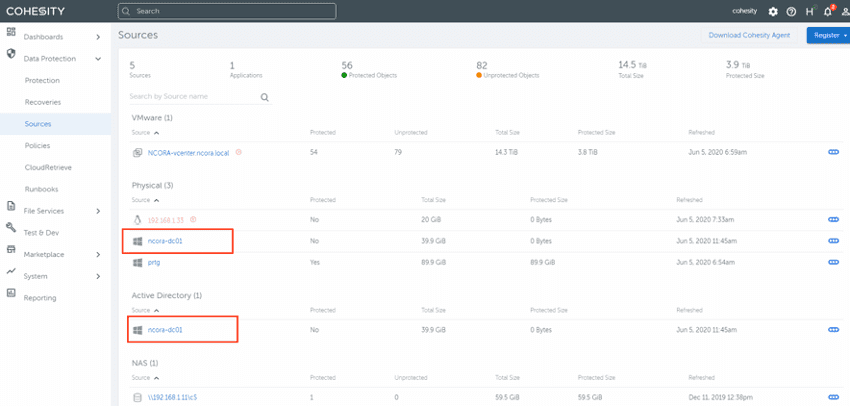Viewport: 850px width, 406px height.
Task: Click the 3.9 TiB Protected Size summary
Action: [745, 70]
